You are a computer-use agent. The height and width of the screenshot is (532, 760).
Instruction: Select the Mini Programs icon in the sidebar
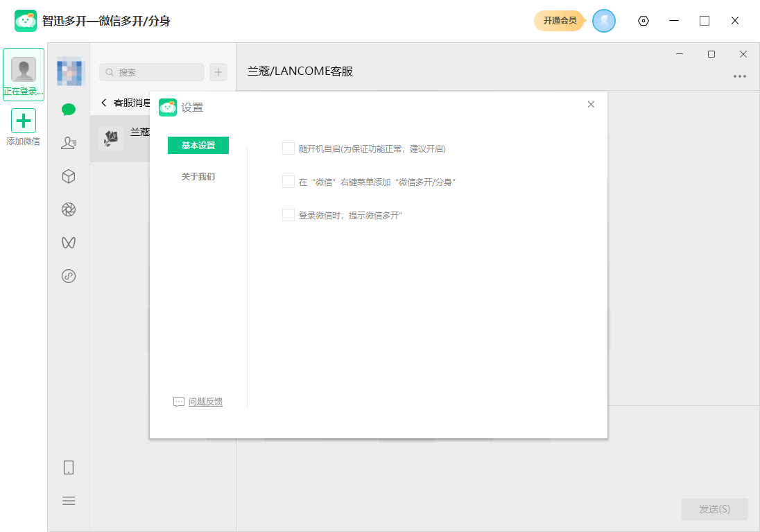pyautogui.click(x=68, y=243)
